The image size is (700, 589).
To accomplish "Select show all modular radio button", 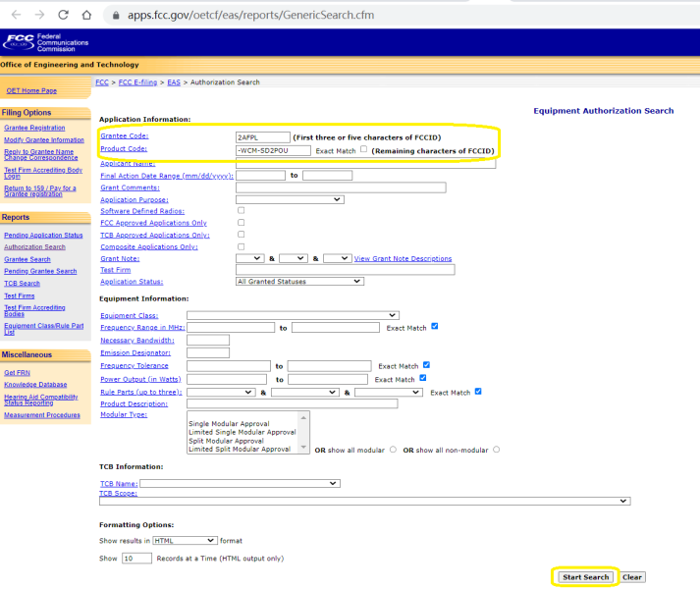I will pos(393,450).
